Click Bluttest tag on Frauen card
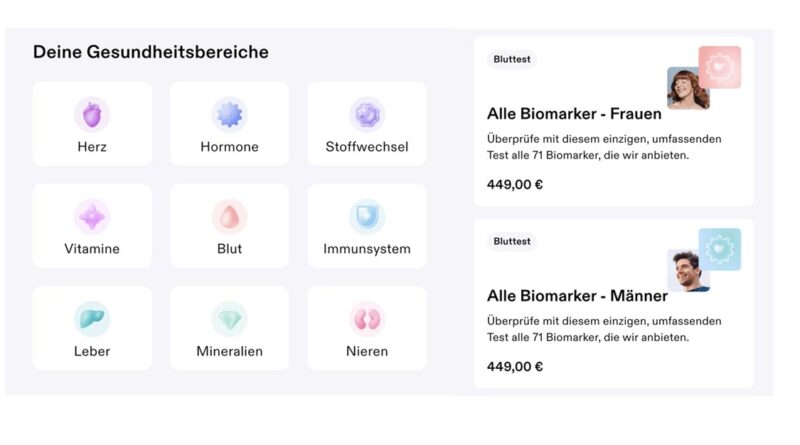Viewport: 800px width, 445px height. (513, 59)
